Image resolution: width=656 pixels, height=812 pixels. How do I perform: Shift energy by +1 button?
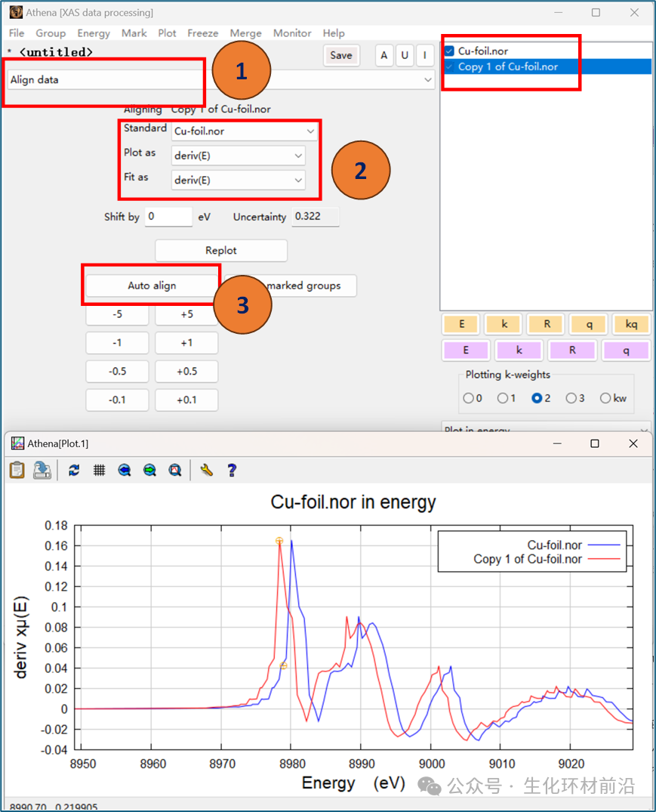(186, 343)
